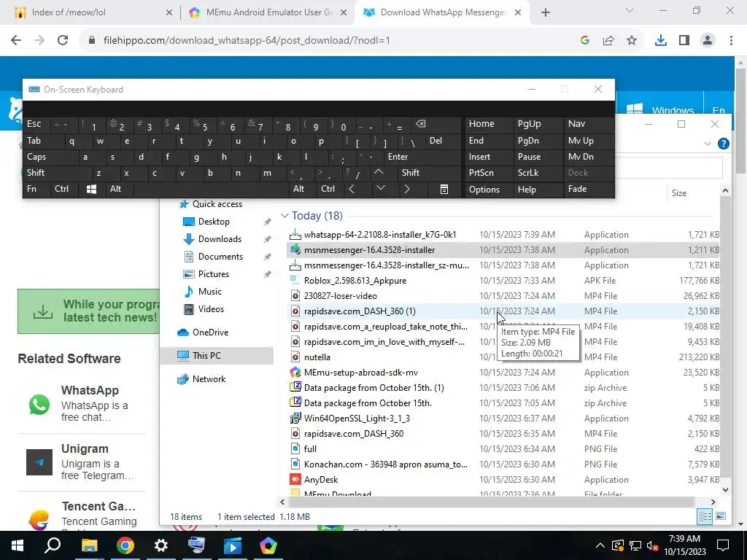The width and height of the screenshot is (747, 560).
Task: Click the right arrow key on On-Screen Keyboard
Action: pos(407,189)
